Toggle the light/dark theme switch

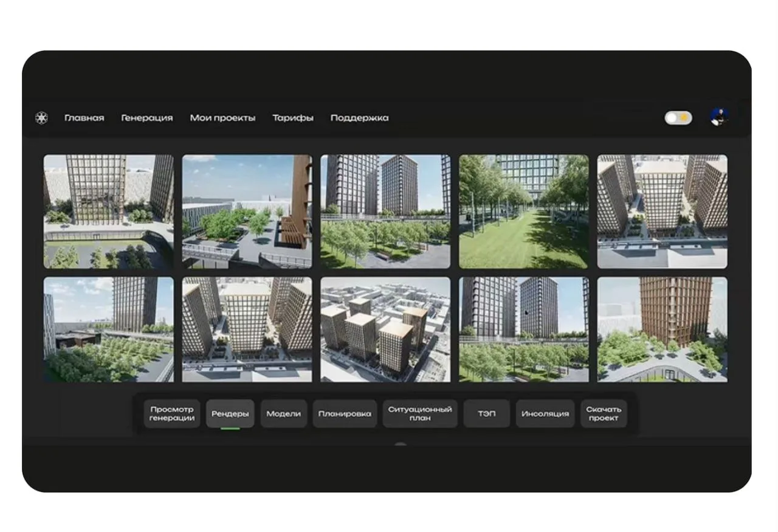pyautogui.click(x=678, y=118)
